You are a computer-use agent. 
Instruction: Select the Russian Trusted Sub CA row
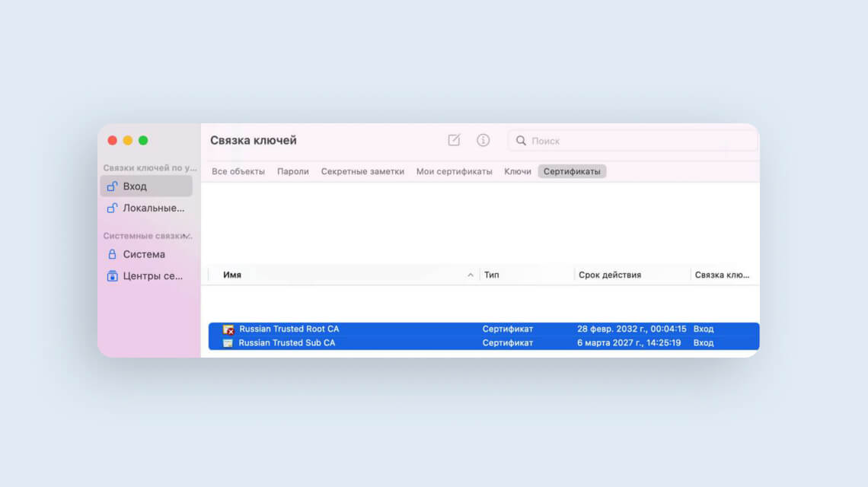(x=483, y=342)
